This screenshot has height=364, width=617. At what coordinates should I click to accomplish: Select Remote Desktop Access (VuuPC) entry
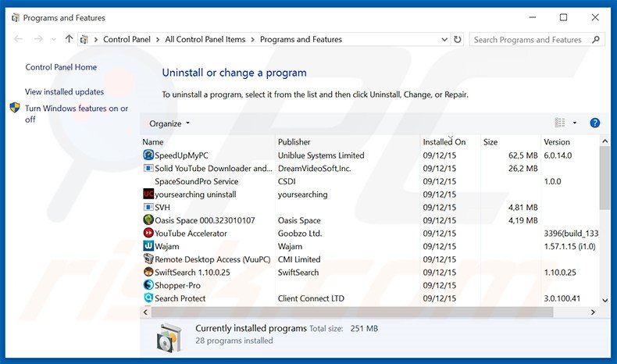pyautogui.click(x=212, y=259)
